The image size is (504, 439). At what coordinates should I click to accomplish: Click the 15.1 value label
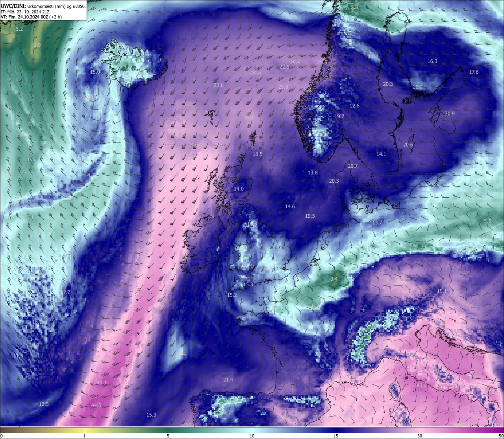pyautogui.click(x=442, y=291)
